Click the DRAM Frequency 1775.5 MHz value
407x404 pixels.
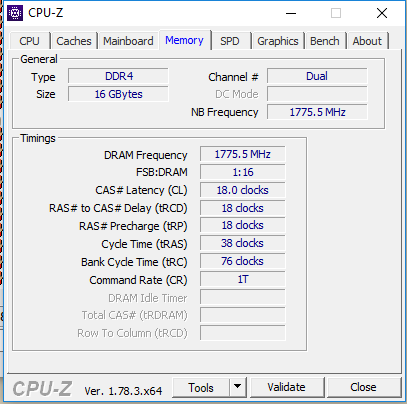coord(243,154)
